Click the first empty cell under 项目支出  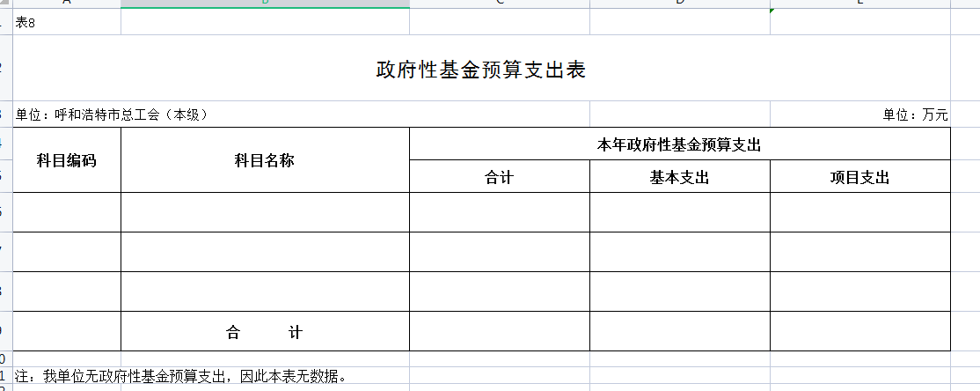click(859, 212)
